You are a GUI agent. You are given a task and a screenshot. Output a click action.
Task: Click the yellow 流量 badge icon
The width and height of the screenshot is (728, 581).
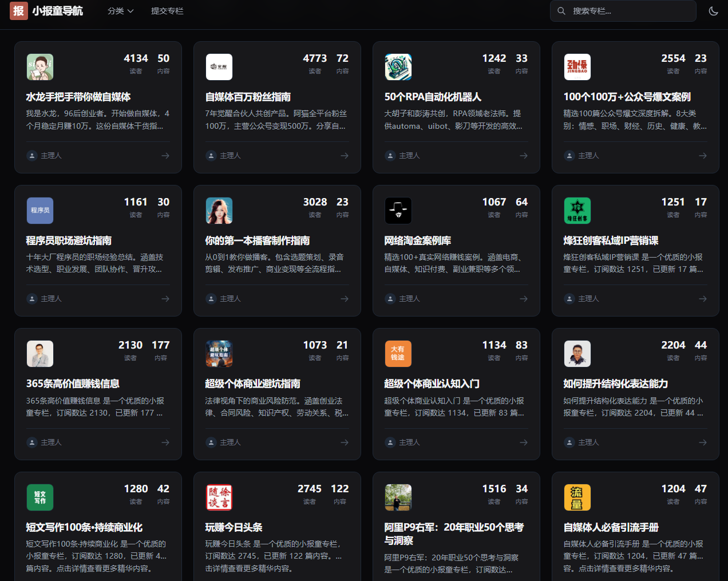(x=577, y=497)
